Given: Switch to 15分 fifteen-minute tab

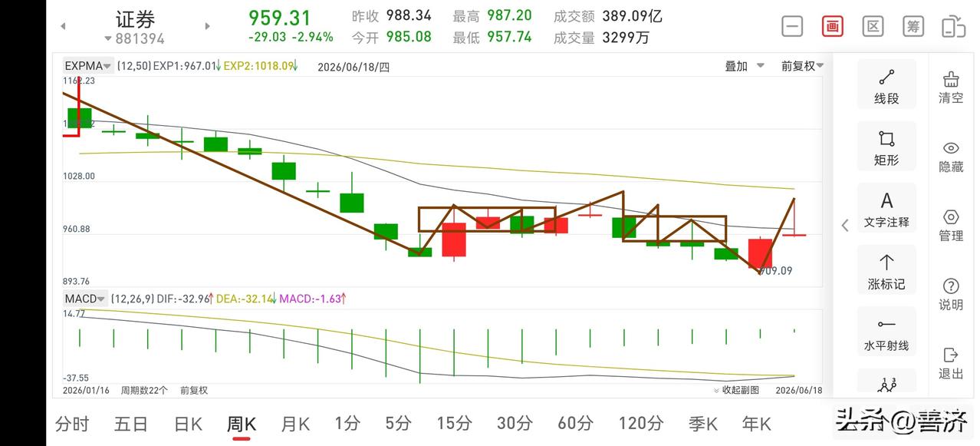Looking at the screenshot, I should coord(454,424).
